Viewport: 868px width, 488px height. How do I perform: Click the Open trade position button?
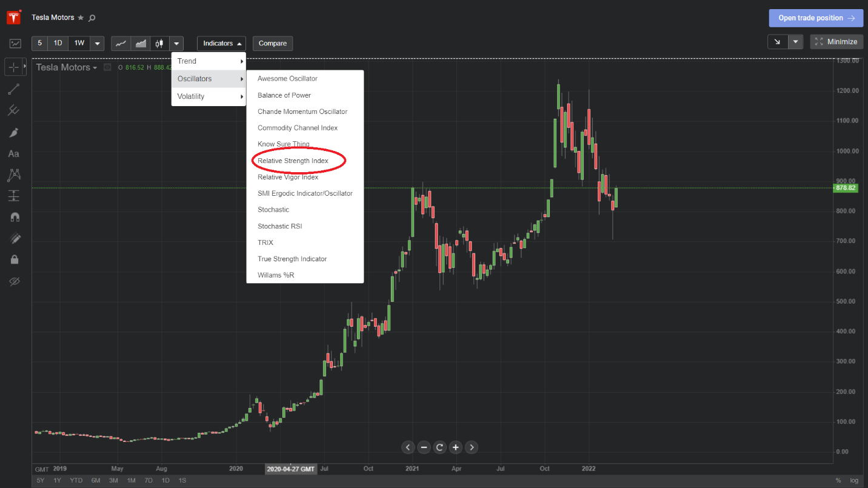tap(815, 18)
